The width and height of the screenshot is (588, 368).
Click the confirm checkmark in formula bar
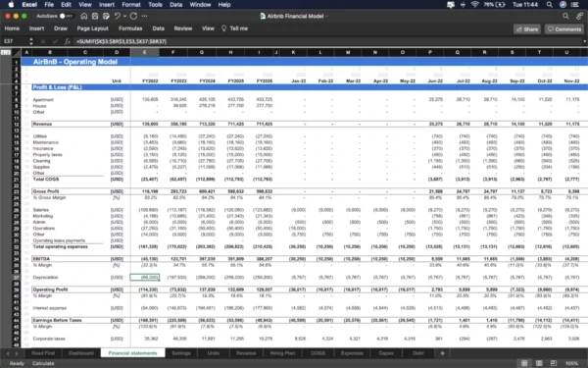[x=55, y=41]
